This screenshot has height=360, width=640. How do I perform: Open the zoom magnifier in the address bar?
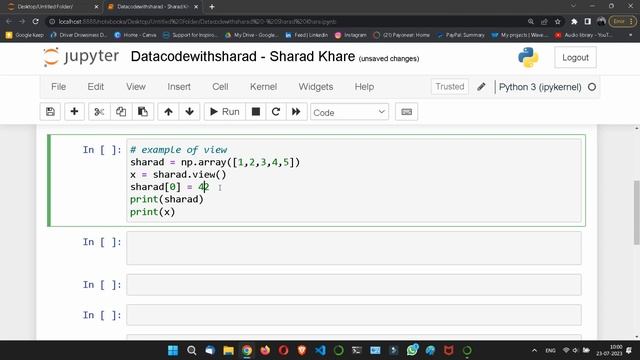pyautogui.click(x=531, y=22)
